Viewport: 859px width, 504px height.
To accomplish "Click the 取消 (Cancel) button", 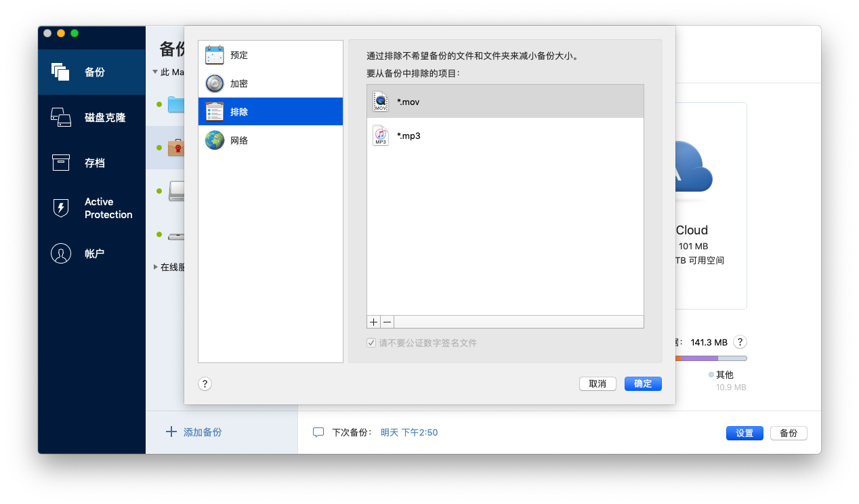I will coord(598,383).
